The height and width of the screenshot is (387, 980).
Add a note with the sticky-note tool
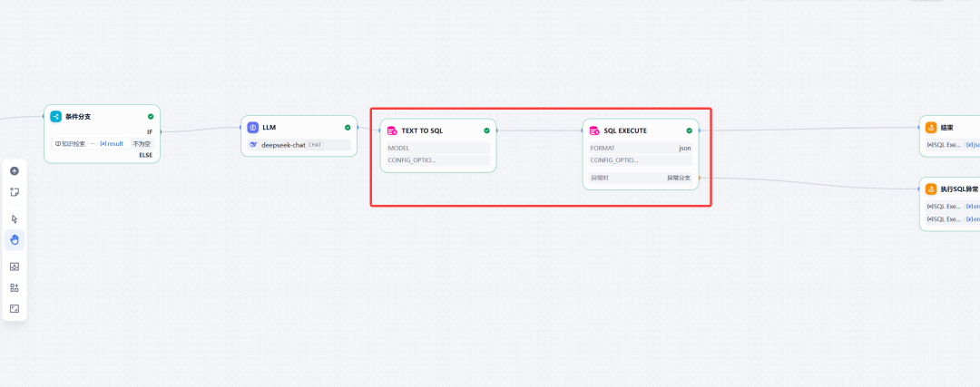click(15, 192)
